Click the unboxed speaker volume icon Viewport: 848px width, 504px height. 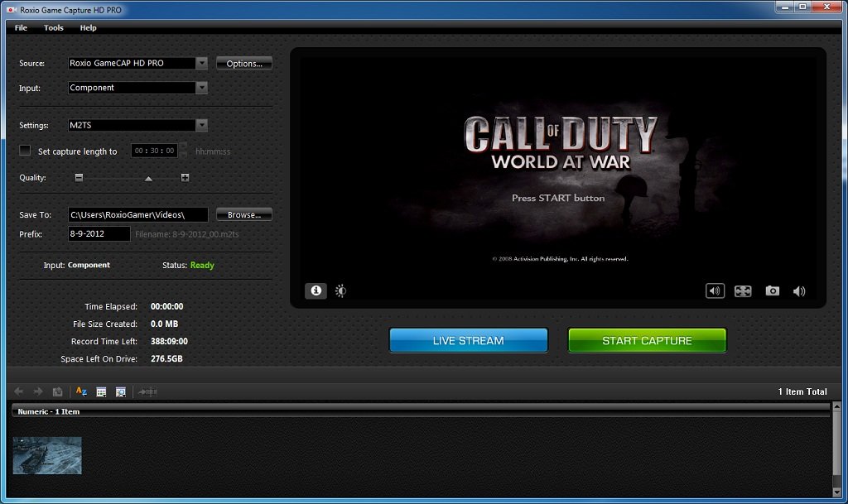pos(799,290)
